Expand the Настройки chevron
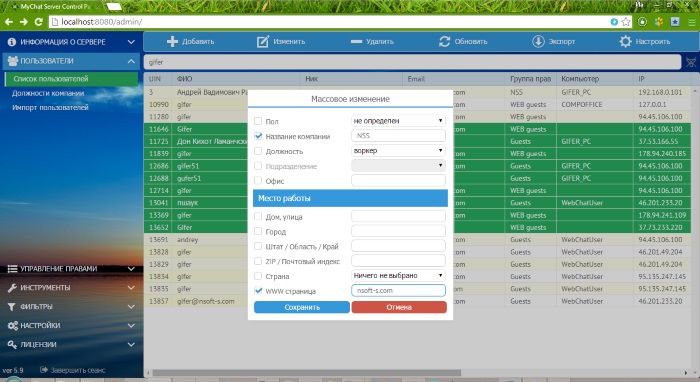Screen dimensions: 700x382 click(131, 325)
